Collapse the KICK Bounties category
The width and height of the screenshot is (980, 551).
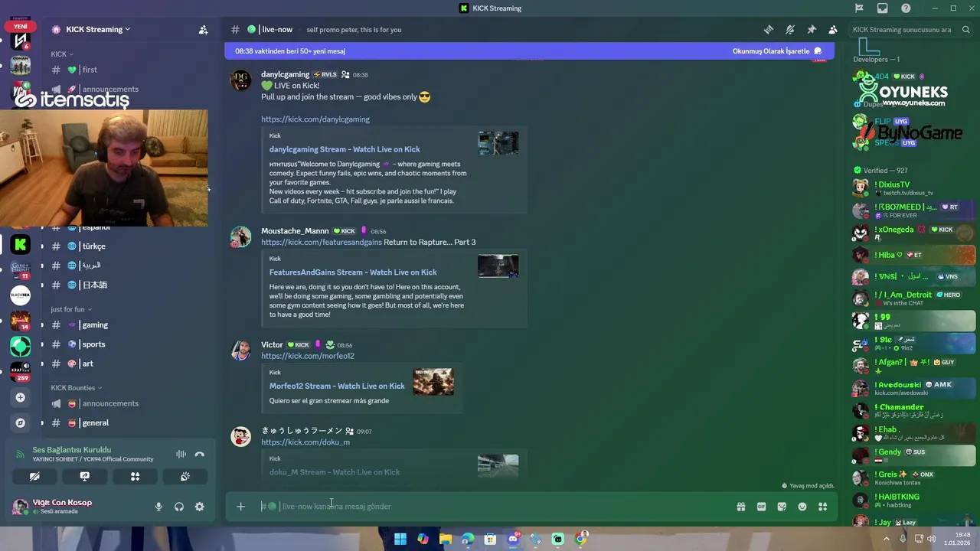point(77,388)
